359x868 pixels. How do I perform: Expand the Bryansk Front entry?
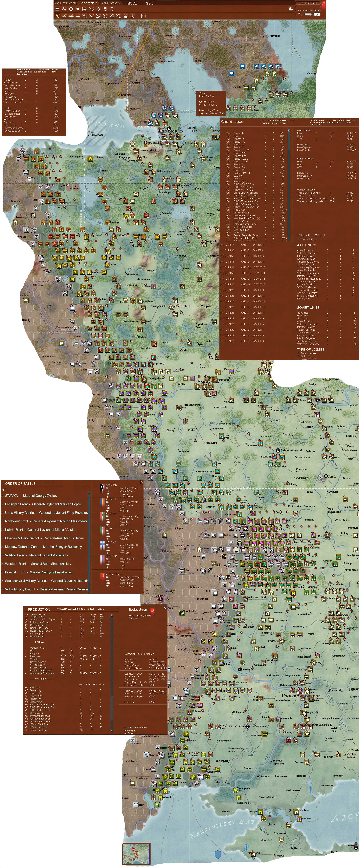click(3, 572)
